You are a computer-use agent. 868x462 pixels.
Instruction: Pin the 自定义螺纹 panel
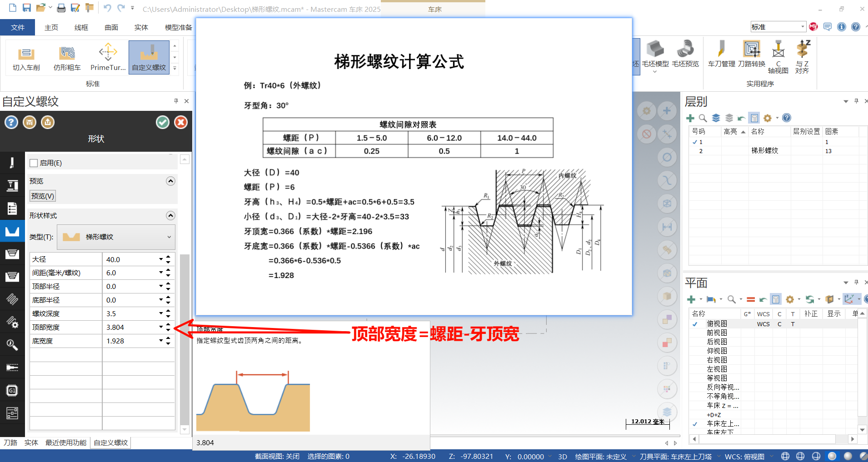pos(176,101)
